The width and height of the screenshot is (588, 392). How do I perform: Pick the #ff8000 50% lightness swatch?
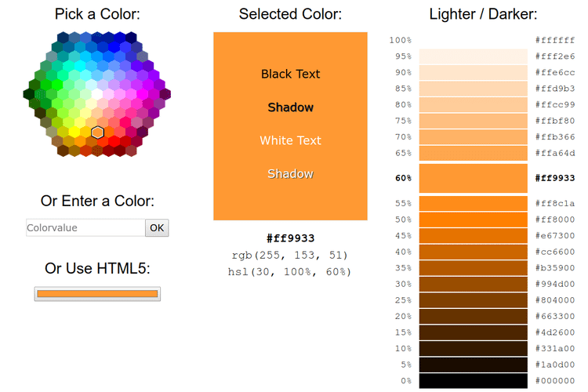tap(474, 220)
